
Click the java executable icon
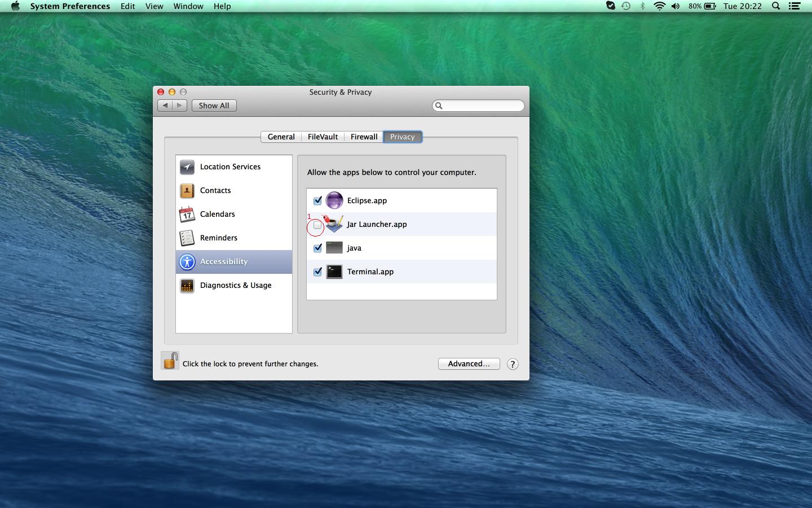point(334,248)
